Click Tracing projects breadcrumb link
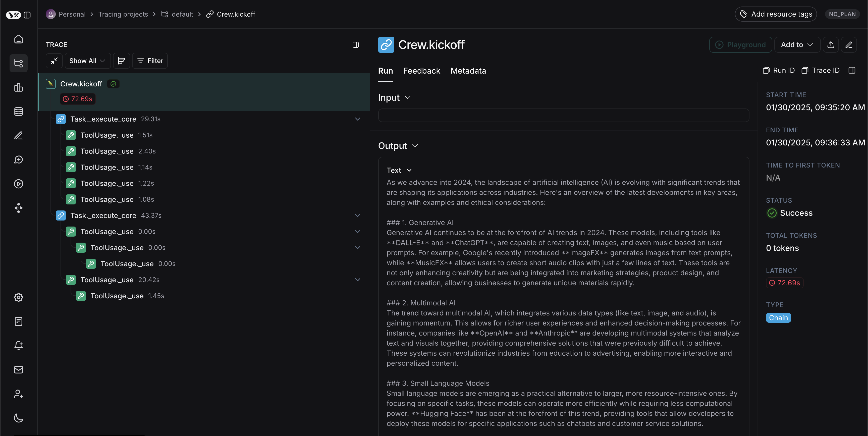Image resolution: width=868 pixels, height=436 pixels. [123, 14]
